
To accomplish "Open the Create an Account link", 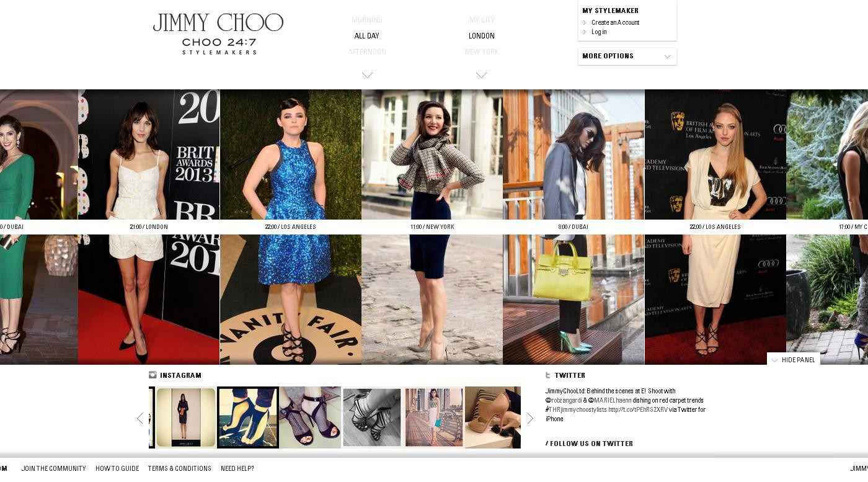I will pyautogui.click(x=615, y=22).
